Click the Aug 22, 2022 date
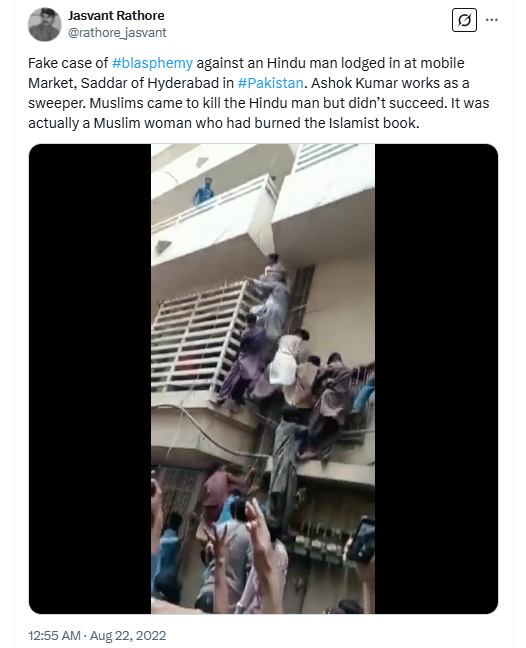This screenshot has width=526, height=648. [x=128, y=636]
